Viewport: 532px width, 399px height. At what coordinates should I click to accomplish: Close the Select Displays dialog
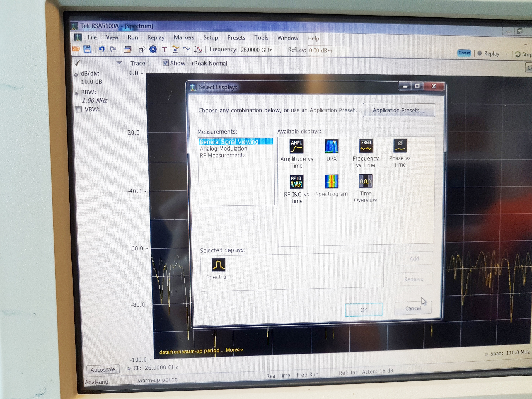[434, 86]
